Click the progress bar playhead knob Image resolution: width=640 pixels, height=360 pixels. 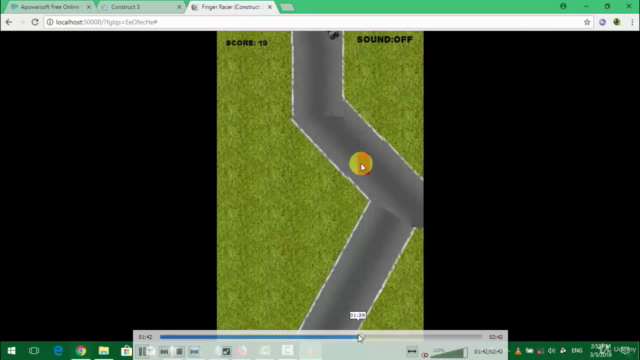(x=360, y=337)
